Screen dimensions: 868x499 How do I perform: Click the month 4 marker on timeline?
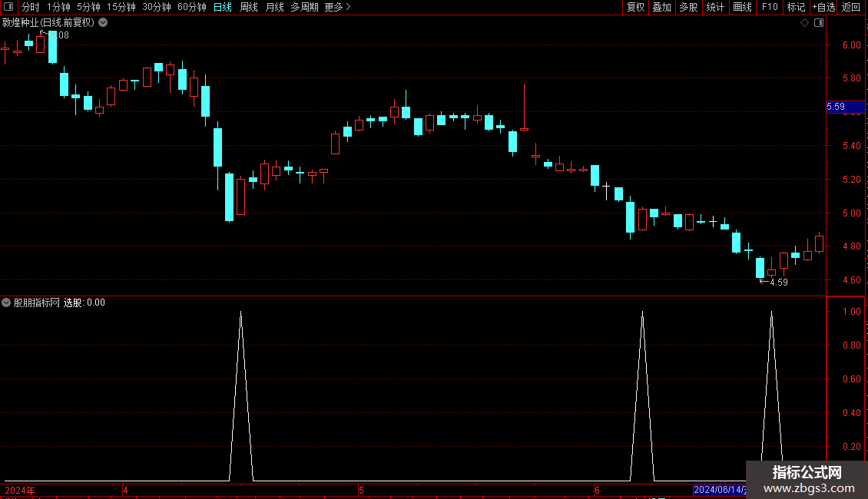point(126,490)
